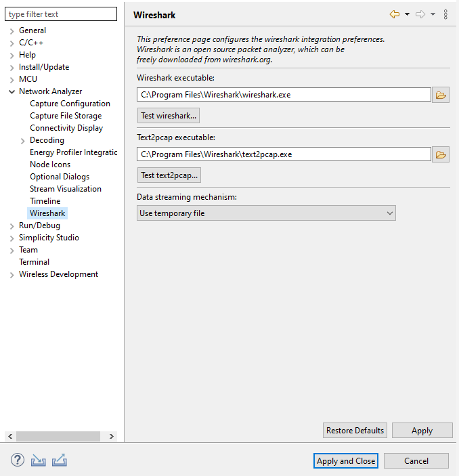The height and width of the screenshot is (476, 459).
Task: Click the forward navigation arrow icon
Action: point(420,14)
